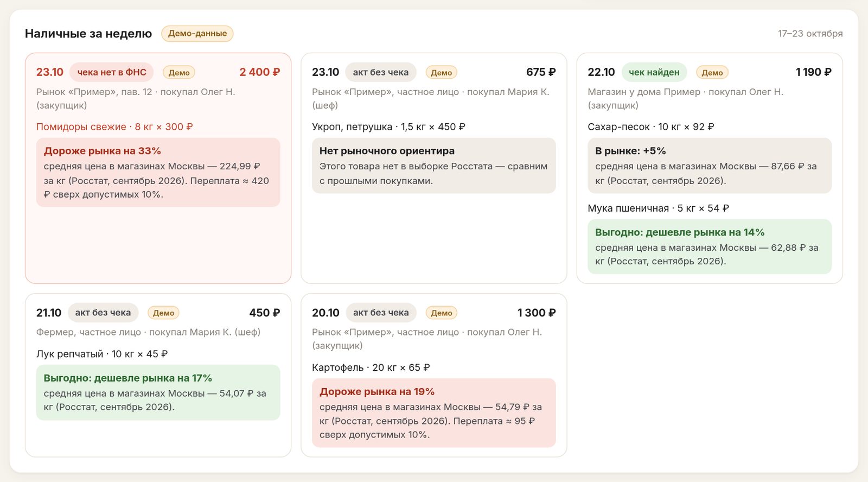Image resolution: width=868 pixels, height=482 pixels.
Task: Click the Демо badge on the 450 ₽ card
Action: [x=163, y=313]
